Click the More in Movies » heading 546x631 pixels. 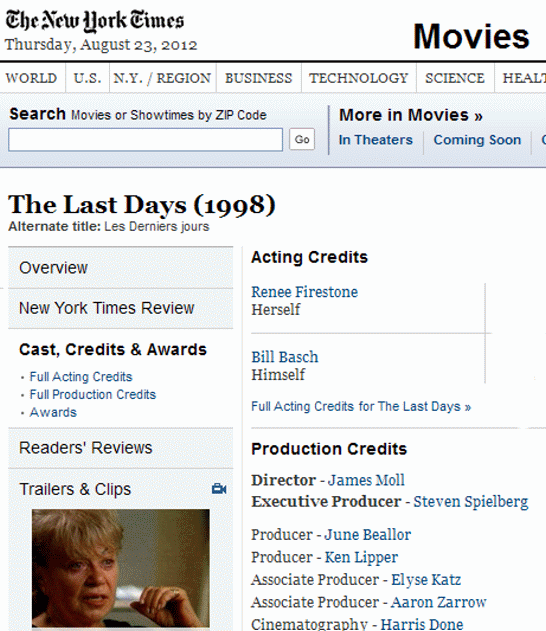(410, 115)
